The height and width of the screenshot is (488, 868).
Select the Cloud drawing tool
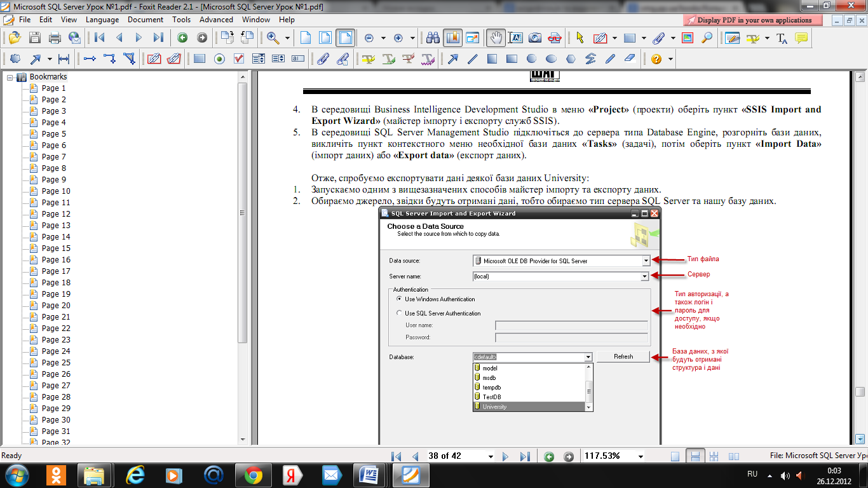[x=16, y=59]
